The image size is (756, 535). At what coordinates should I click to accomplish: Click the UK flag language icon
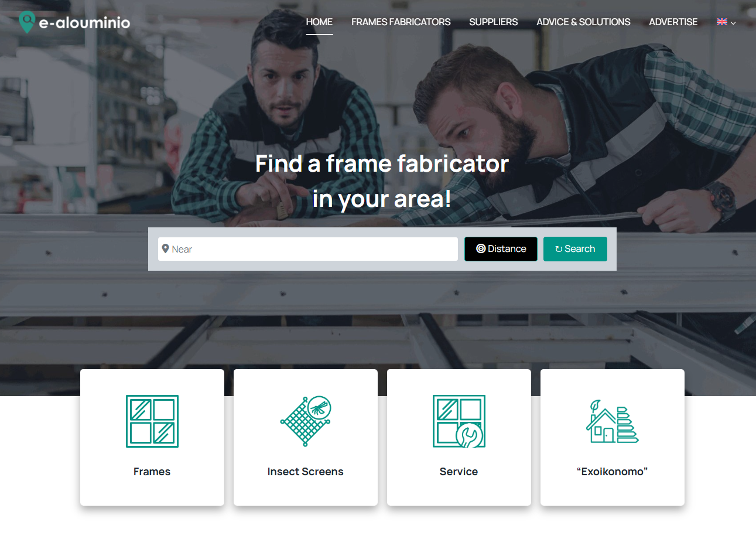[x=721, y=22]
